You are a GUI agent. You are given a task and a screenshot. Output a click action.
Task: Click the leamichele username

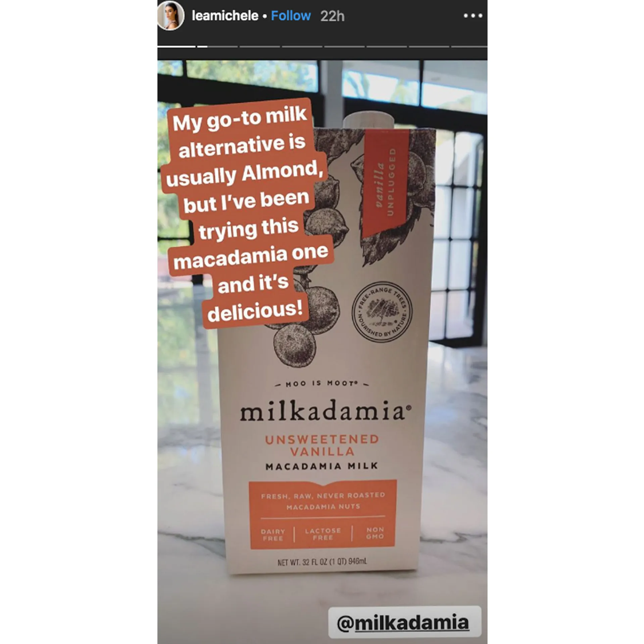225,16
